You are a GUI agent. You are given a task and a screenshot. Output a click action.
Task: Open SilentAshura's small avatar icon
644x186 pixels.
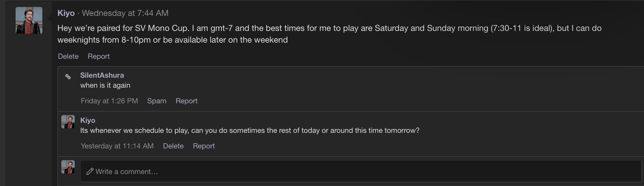[68, 77]
